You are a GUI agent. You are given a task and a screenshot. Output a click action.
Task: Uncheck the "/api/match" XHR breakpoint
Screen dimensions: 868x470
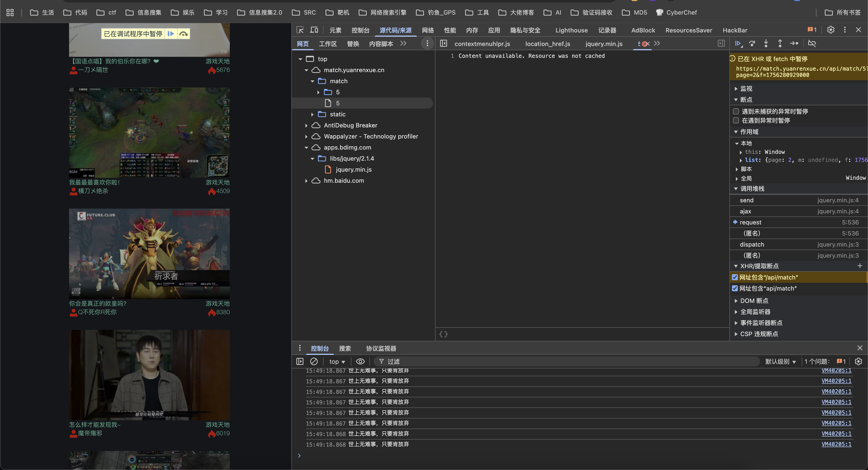tap(735, 277)
